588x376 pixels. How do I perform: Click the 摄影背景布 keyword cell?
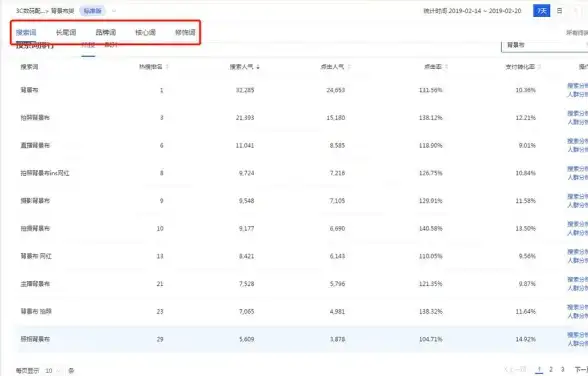[35, 201]
